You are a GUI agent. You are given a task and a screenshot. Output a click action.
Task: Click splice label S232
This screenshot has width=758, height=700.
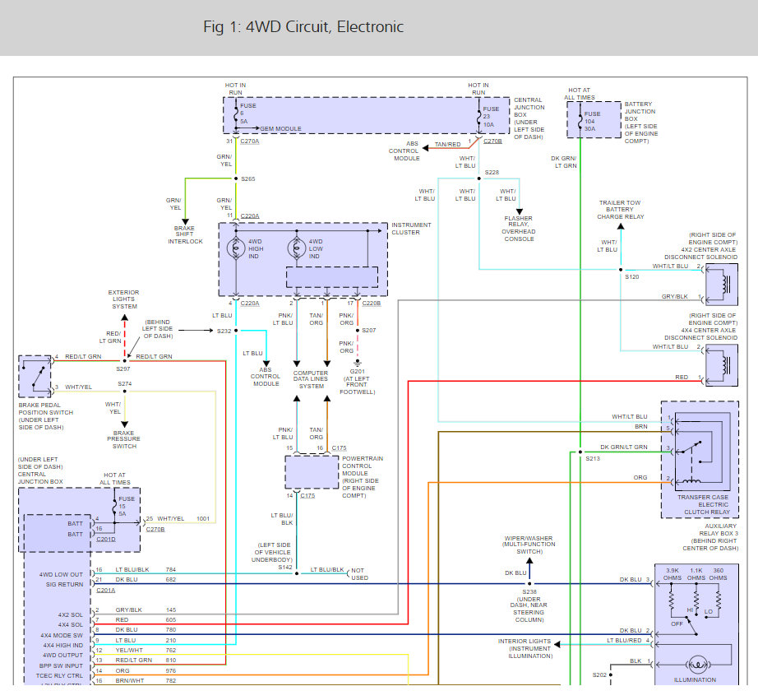pos(224,331)
